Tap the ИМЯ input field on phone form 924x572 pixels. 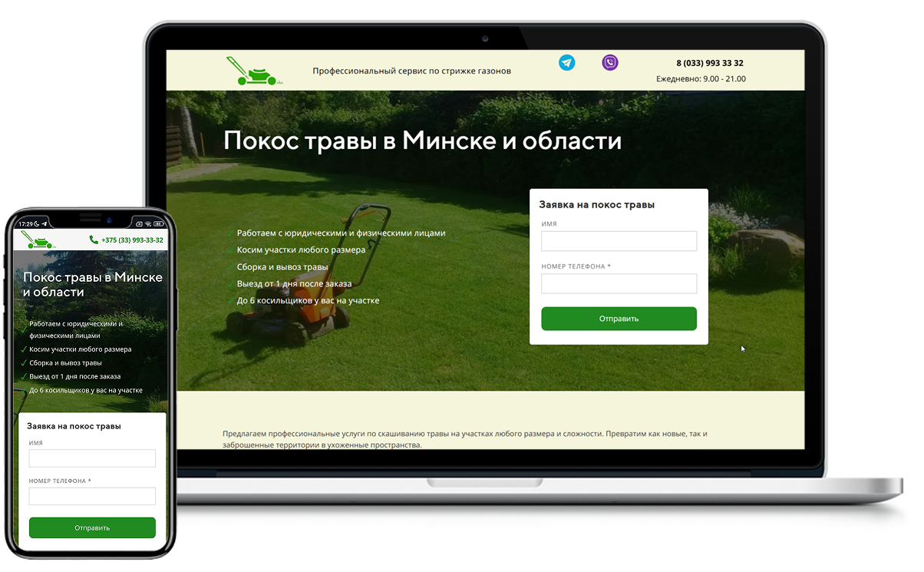[x=92, y=458]
